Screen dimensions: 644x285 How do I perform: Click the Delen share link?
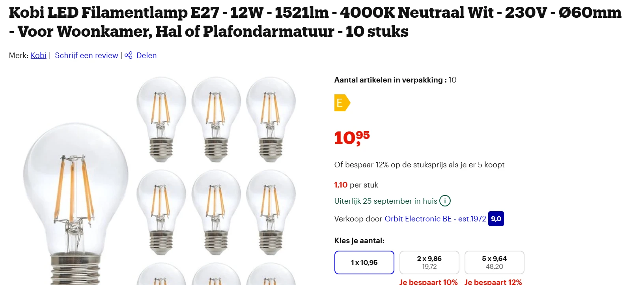click(146, 55)
